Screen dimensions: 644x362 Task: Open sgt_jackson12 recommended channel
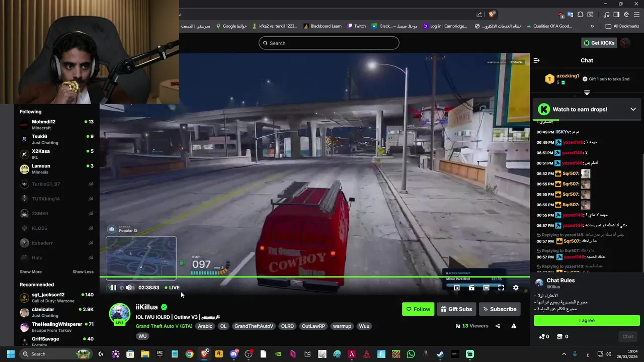pos(56,297)
